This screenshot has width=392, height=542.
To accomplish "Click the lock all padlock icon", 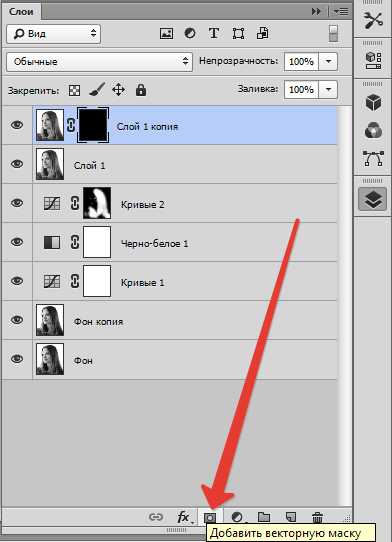I will (141, 90).
